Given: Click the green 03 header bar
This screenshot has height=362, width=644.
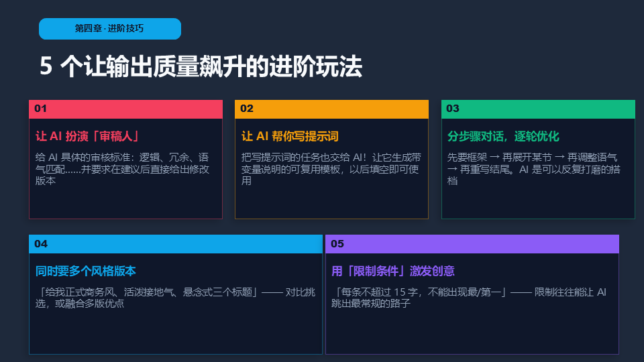Looking at the screenshot, I should (x=538, y=109).
